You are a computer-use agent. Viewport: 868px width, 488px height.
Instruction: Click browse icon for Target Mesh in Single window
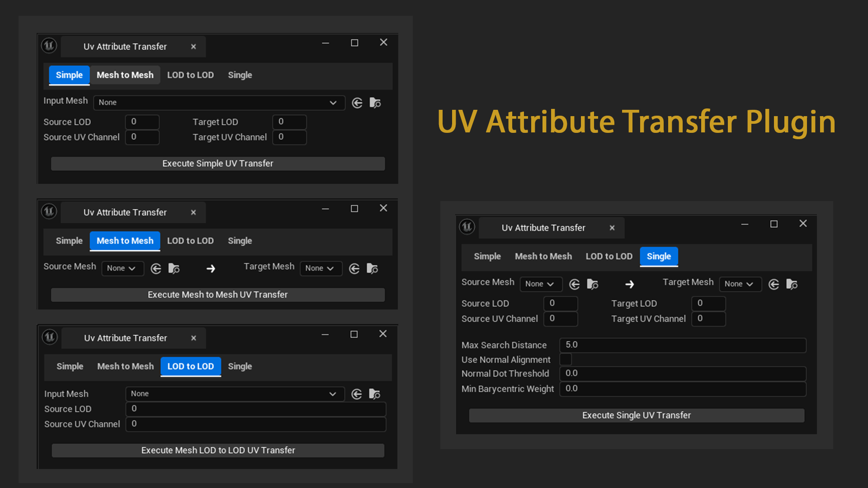point(792,284)
